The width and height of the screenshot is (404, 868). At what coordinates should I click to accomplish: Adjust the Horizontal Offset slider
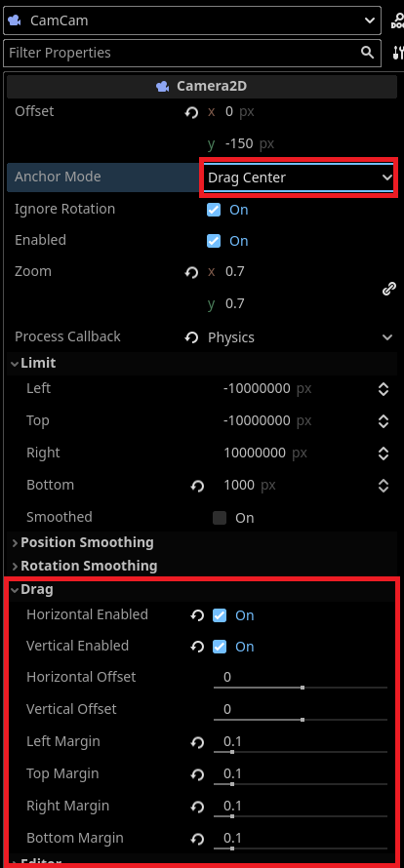[301, 688]
